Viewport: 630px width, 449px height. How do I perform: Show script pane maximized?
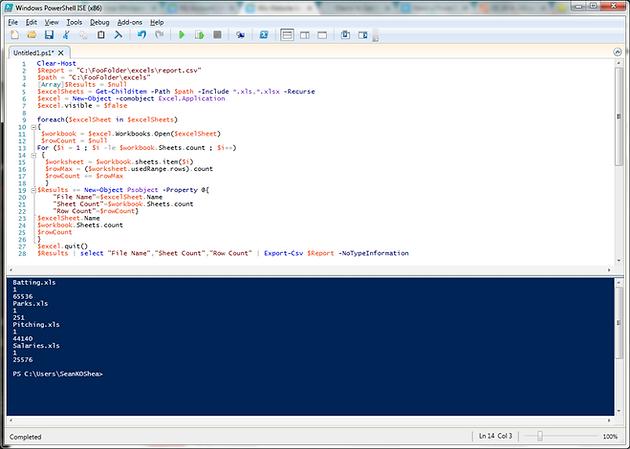click(x=322, y=35)
